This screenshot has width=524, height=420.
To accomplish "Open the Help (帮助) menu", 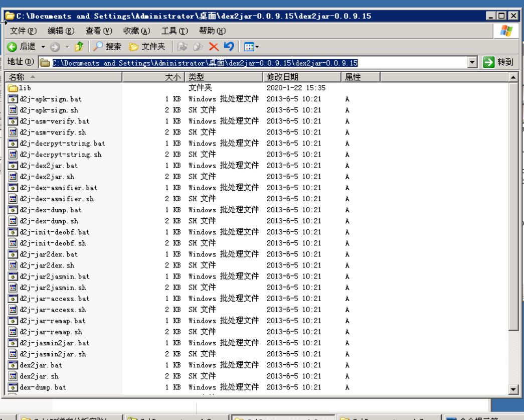I will (212, 31).
